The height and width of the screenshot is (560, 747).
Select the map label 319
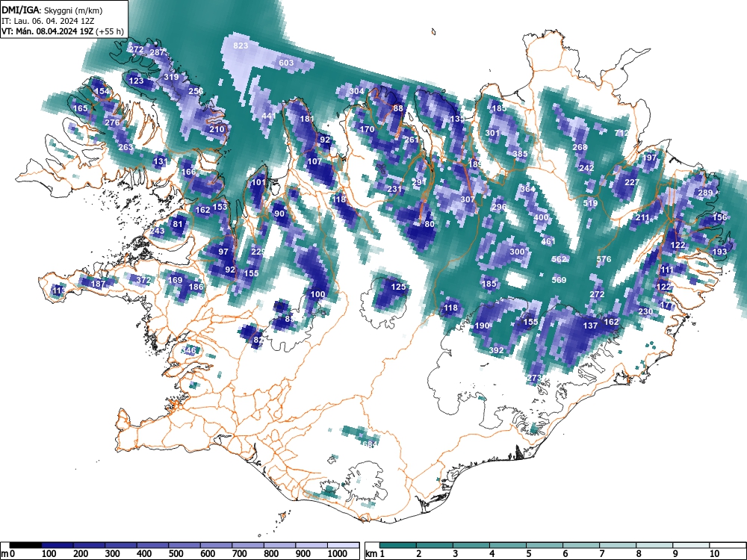(x=171, y=77)
